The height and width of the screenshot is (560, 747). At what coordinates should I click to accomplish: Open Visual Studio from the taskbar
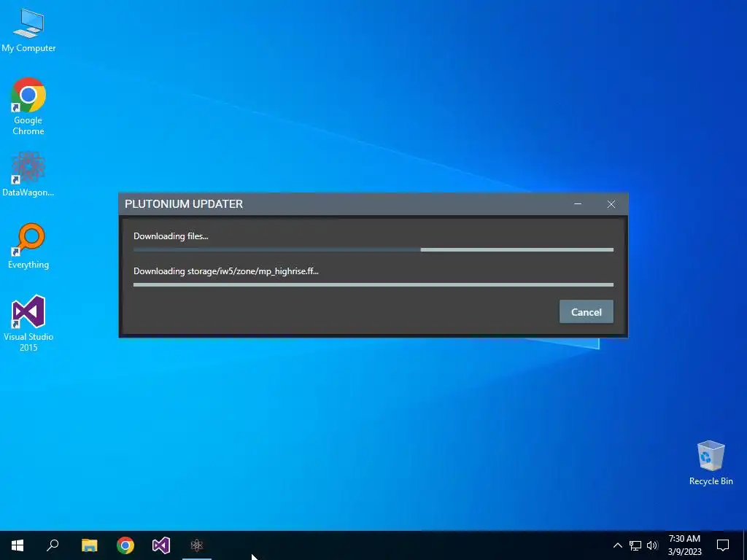161,545
